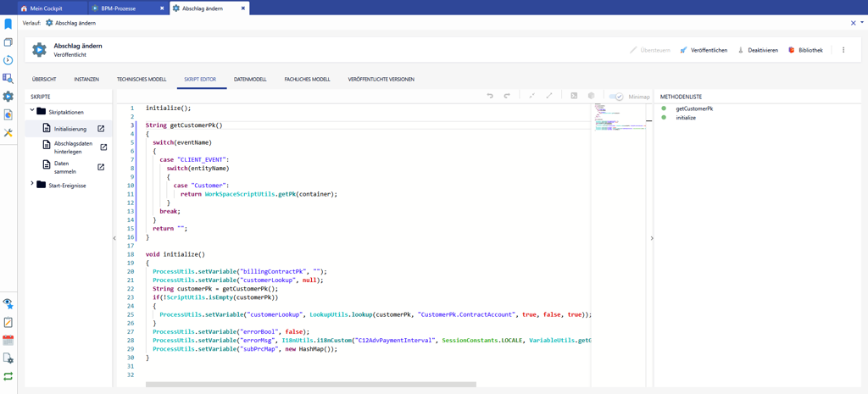
Task: Open pop-out icon next to Daten sammeln
Action: tap(101, 167)
